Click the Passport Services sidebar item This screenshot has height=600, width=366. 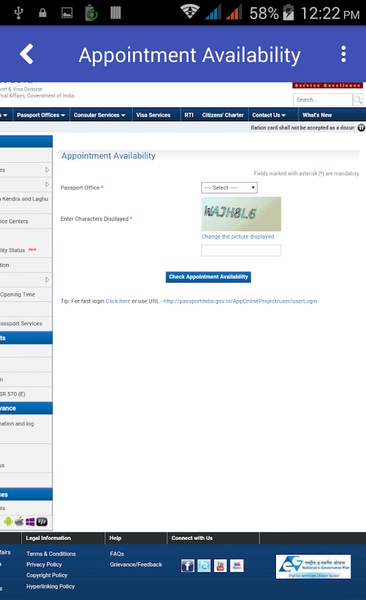pos(26,323)
